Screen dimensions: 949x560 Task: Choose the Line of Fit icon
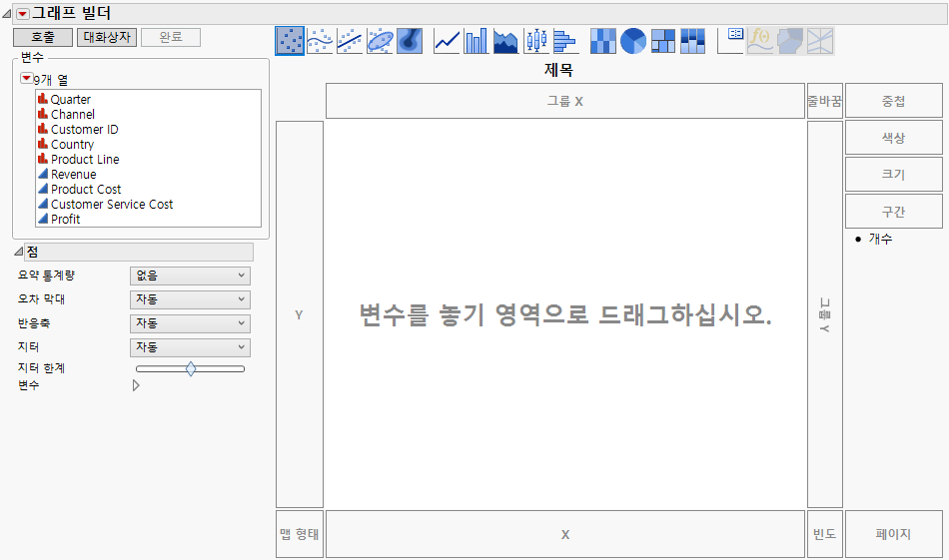pyautogui.click(x=350, y=41)
